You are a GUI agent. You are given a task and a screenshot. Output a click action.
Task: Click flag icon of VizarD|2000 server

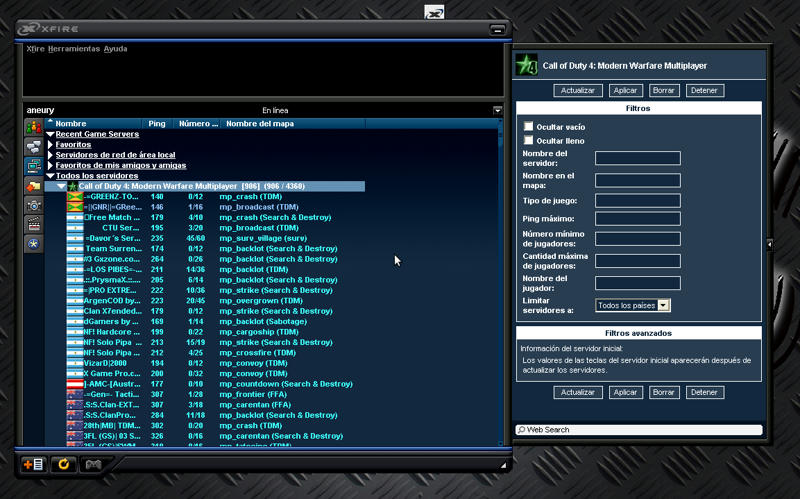(x=75, y=363)
